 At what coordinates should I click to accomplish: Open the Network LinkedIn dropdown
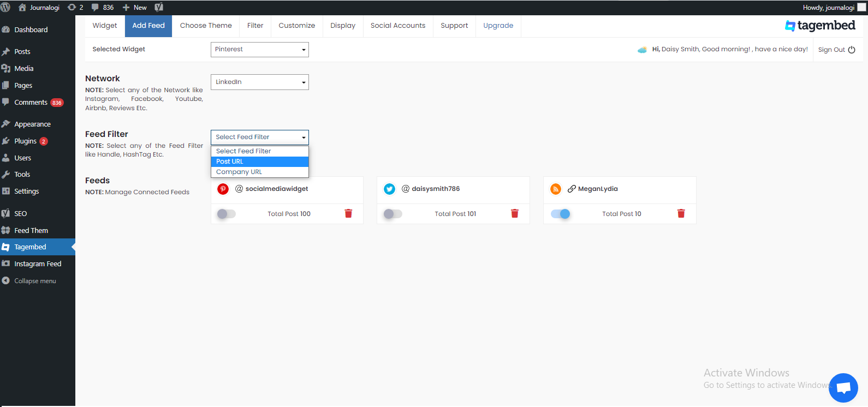pos(260,82)
